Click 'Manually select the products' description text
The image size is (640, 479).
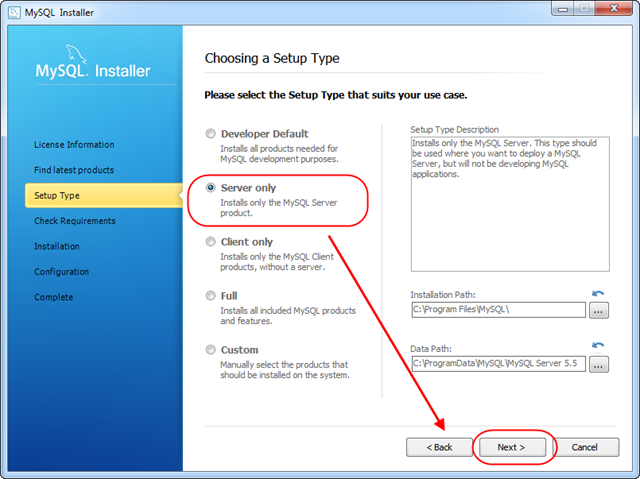(x=285, y=370)
